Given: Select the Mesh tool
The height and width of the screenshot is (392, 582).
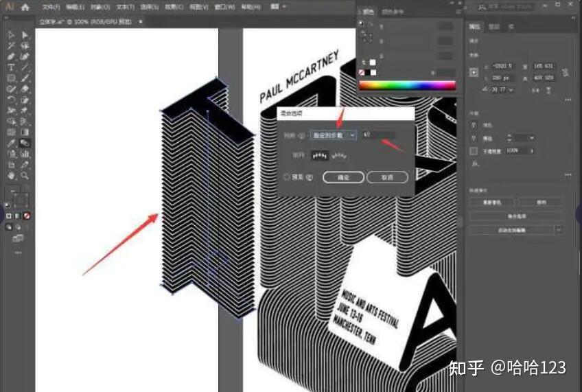Looking at the screenshot, I should (11, 132).
